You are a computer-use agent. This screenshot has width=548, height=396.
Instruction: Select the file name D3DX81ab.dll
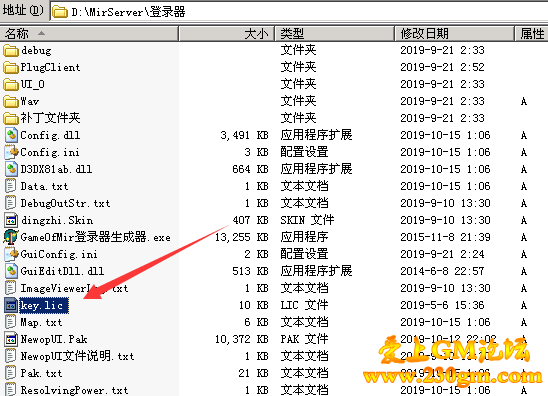tap(56, 169)
